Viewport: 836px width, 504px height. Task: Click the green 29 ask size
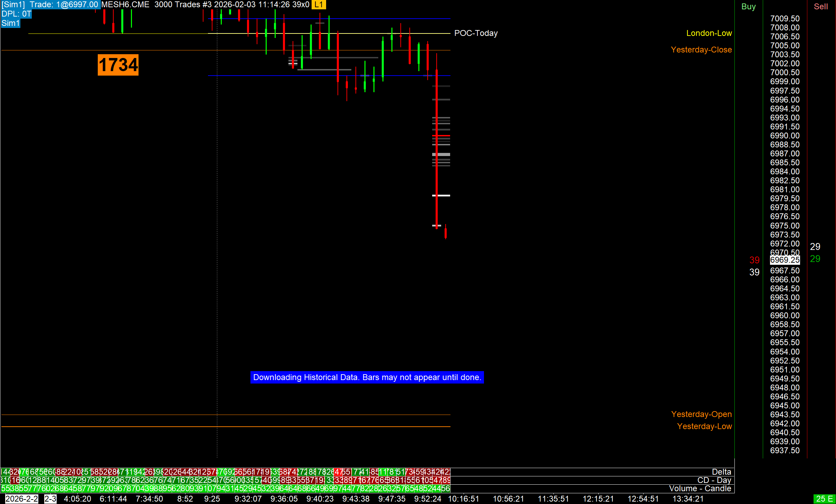click(815, 259)
